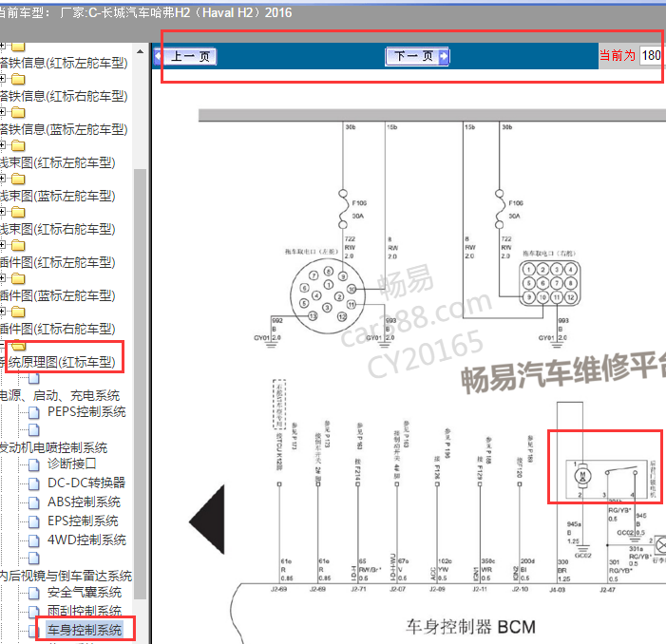This screenshot has width=666, height=644.
Task: Expand the 搭铁信息(红标右舵车型) folder node
Action: click(x=3, y=79)
